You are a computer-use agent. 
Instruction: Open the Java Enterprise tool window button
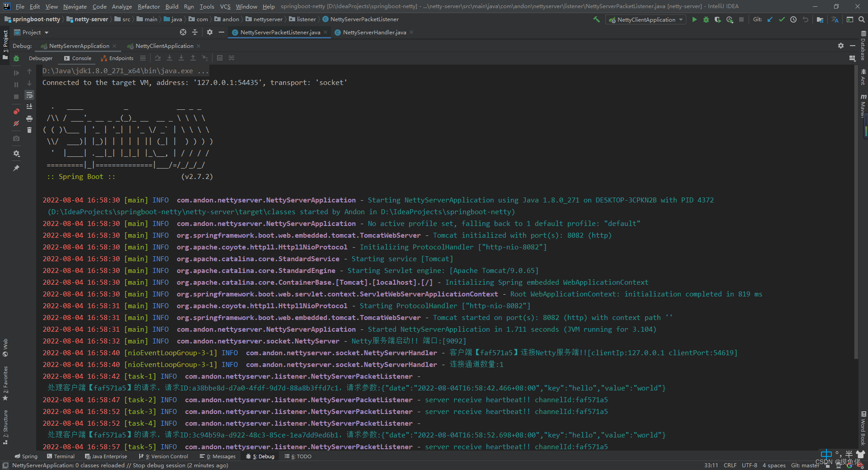pos(106,456)
